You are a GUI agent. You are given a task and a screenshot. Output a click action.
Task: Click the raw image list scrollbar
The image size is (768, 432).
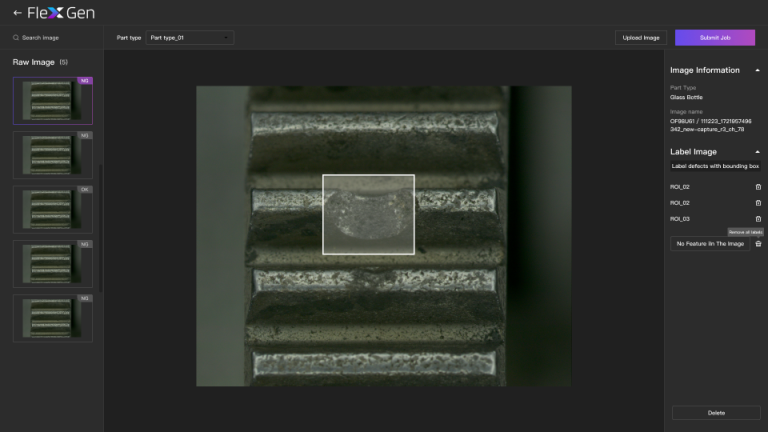coord(99,220)
